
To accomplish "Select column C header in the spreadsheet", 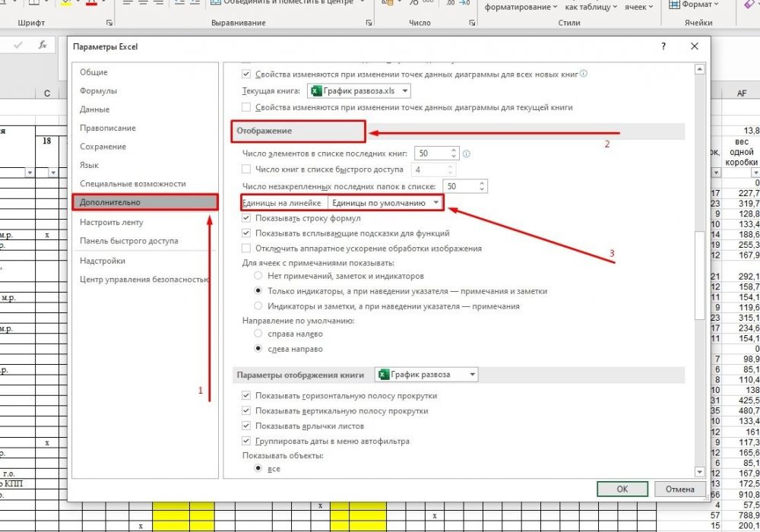I will point(47,93).
